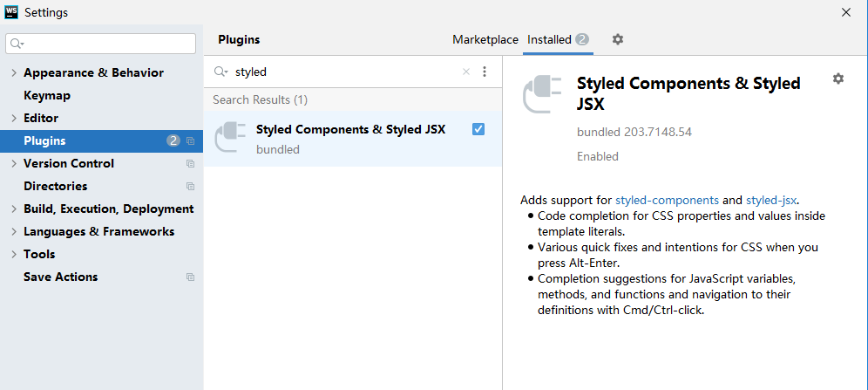Open plugin search options three-dot menu

(485, 72)
